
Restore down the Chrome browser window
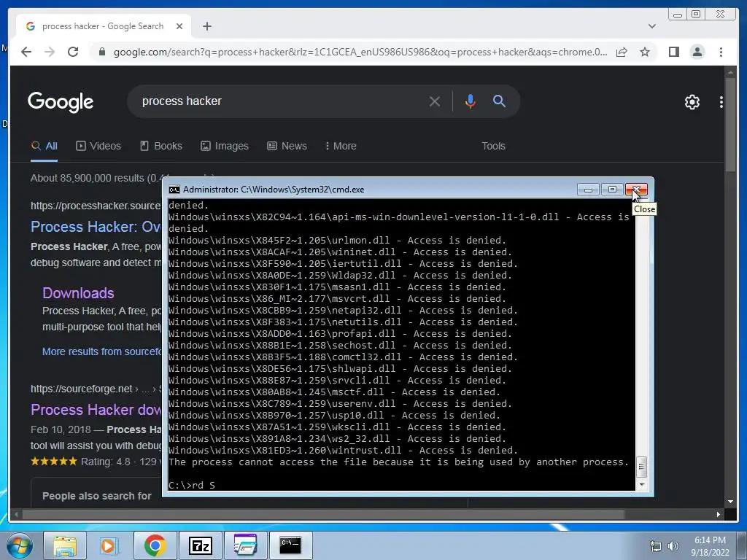(x=696, y=15)
